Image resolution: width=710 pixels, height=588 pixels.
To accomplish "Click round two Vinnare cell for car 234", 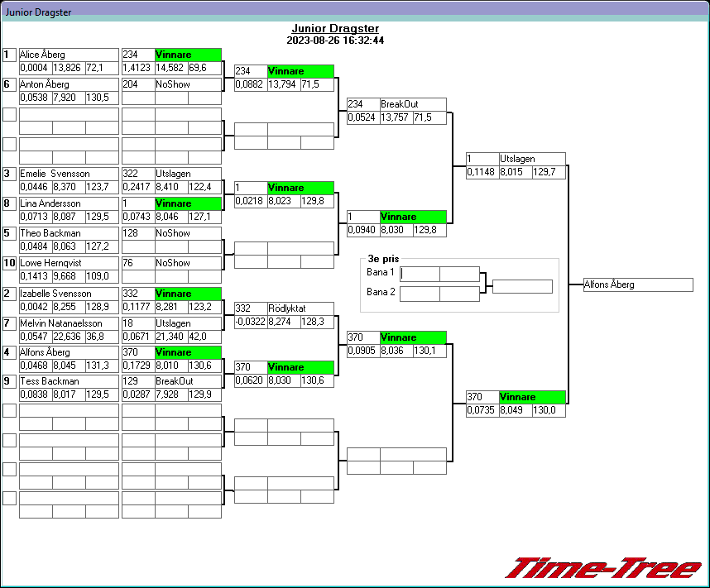I will 300,71.
